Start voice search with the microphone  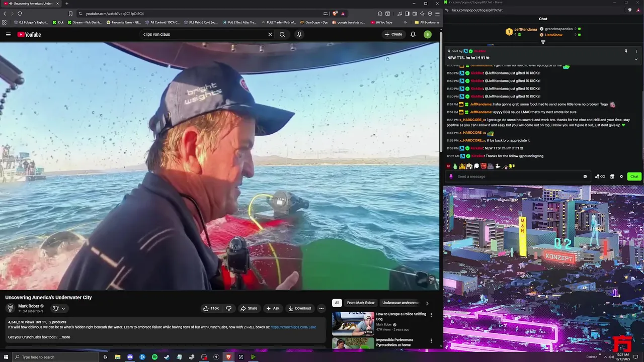click(x=299, y=34)
